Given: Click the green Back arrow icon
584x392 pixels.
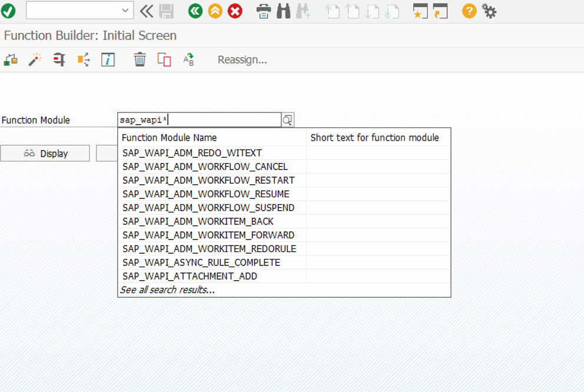Looking at the screenshot, I should tap(195, 11).
